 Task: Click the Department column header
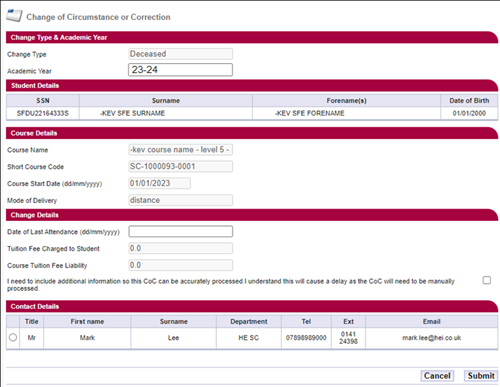(x=249, y=322)
